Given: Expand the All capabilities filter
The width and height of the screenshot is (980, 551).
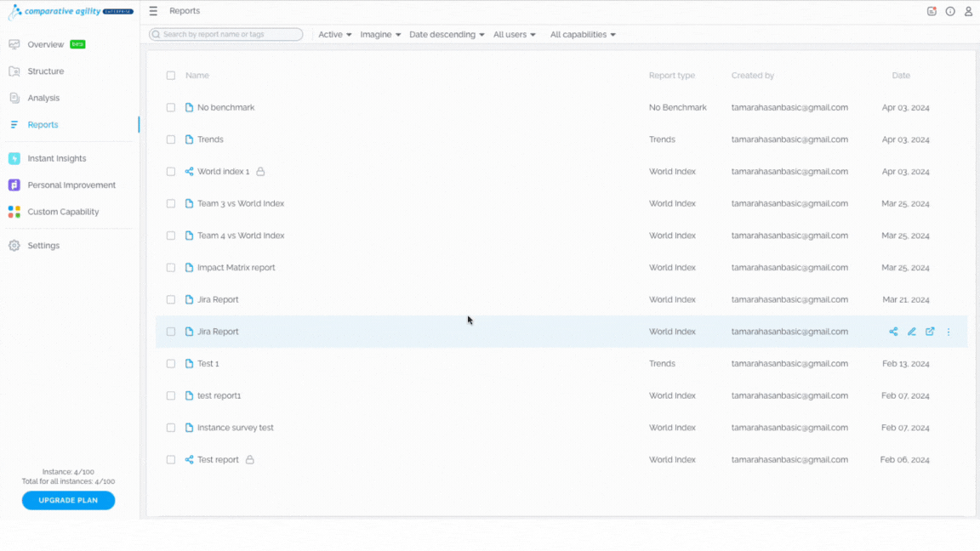Looking at the screenshot, I should (583, 34).
